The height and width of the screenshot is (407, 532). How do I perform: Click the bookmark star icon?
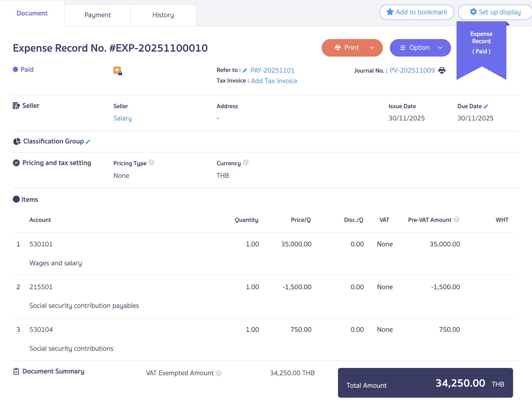390,12
